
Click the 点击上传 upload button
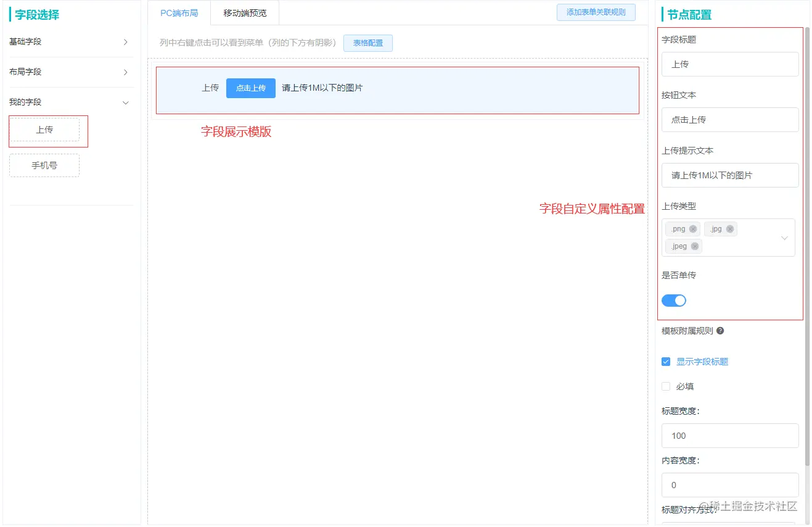250,88
